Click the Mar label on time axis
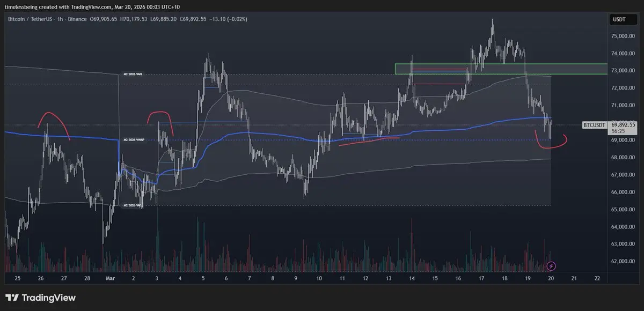Screen dimensions: 644x311 click(x=111, y=279)
